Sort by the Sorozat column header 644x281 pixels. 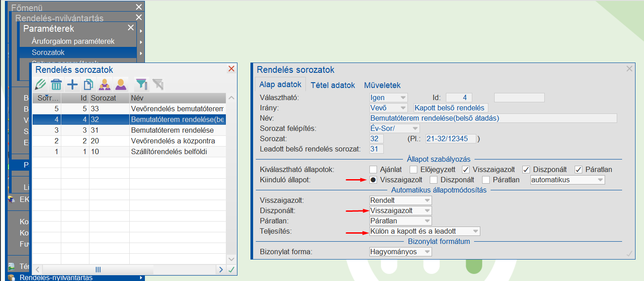109,98
